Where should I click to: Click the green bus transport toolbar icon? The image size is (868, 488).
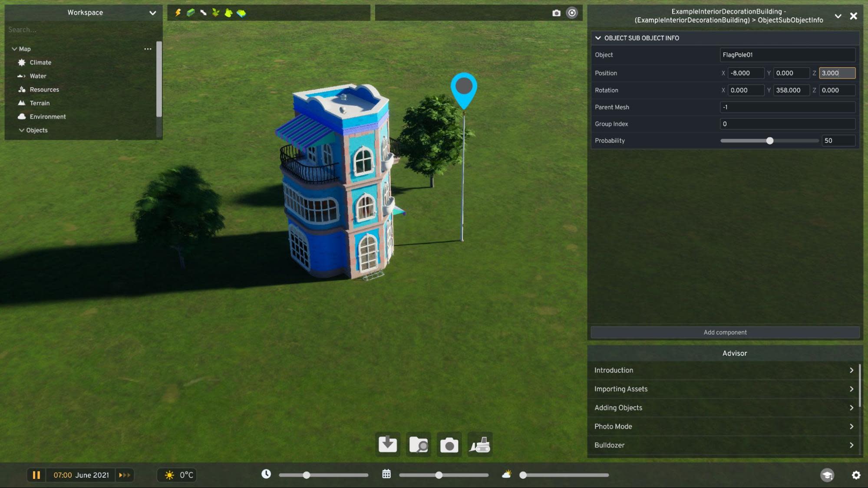pyautogui.click(x=191, y=13)
